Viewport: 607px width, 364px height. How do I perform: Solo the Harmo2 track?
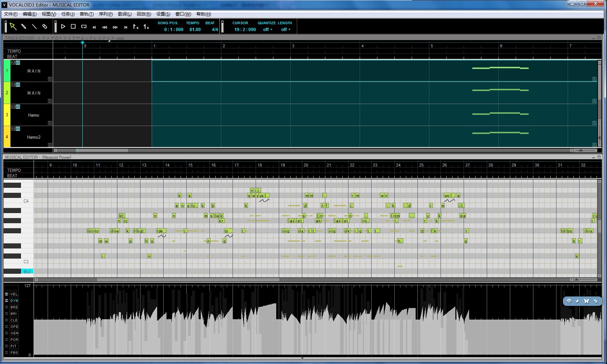point(18,129)
